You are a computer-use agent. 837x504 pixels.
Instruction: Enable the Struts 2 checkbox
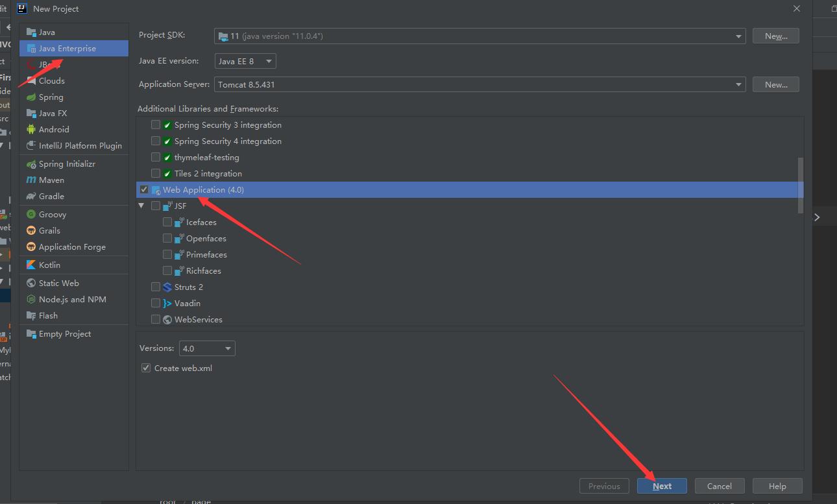[x=156, y=287]
